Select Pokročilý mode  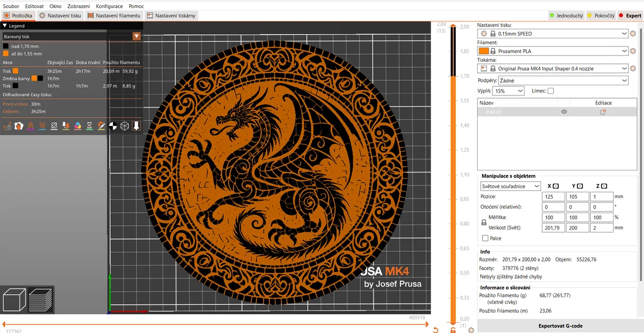click(601, 15)
